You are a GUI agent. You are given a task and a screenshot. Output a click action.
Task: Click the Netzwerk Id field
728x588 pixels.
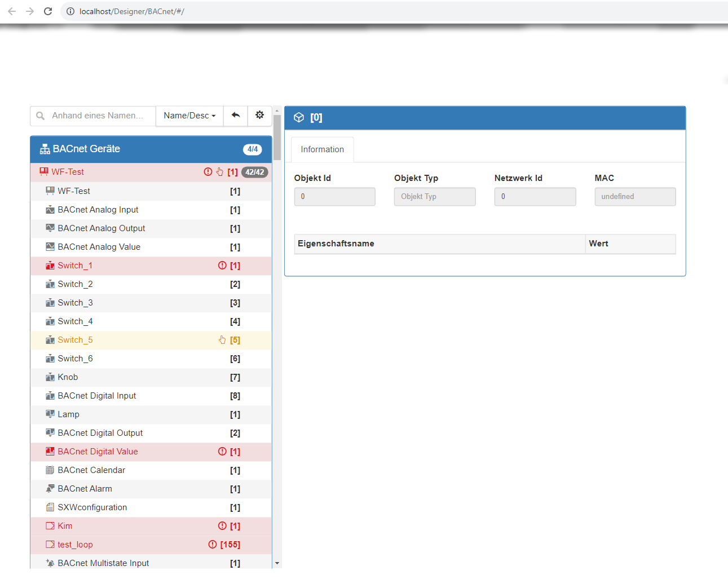click(x=535, y=197)
